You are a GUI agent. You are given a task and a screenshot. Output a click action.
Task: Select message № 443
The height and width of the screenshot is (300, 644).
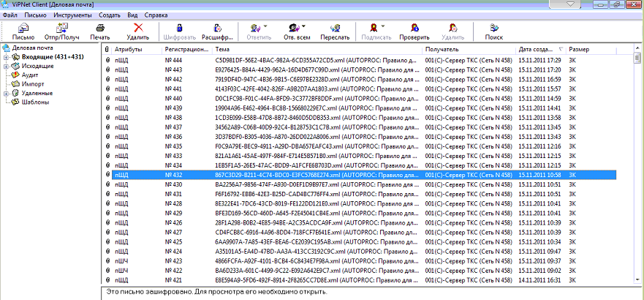(x=360, y=70)
